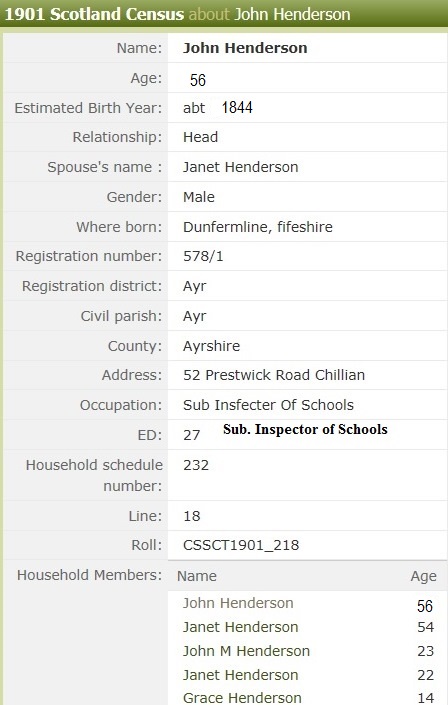Click the Civil parish value Ayr

click(x=194, y=316)
